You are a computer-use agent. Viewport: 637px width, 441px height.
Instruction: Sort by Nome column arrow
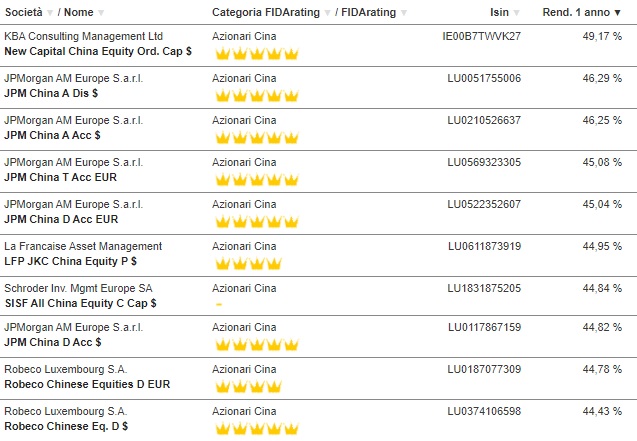pos(101,13)
